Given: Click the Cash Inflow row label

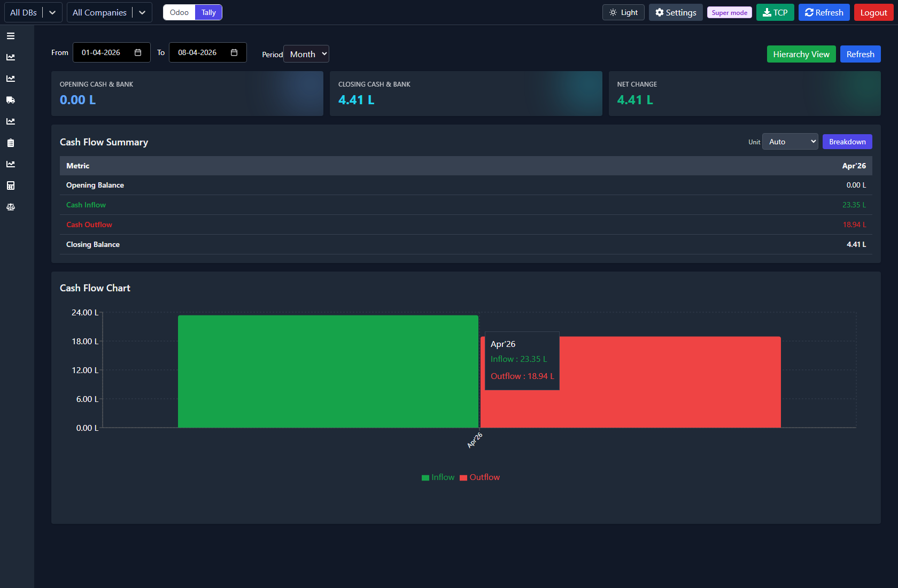Looking at the screenshot, I should pos(86,205).
